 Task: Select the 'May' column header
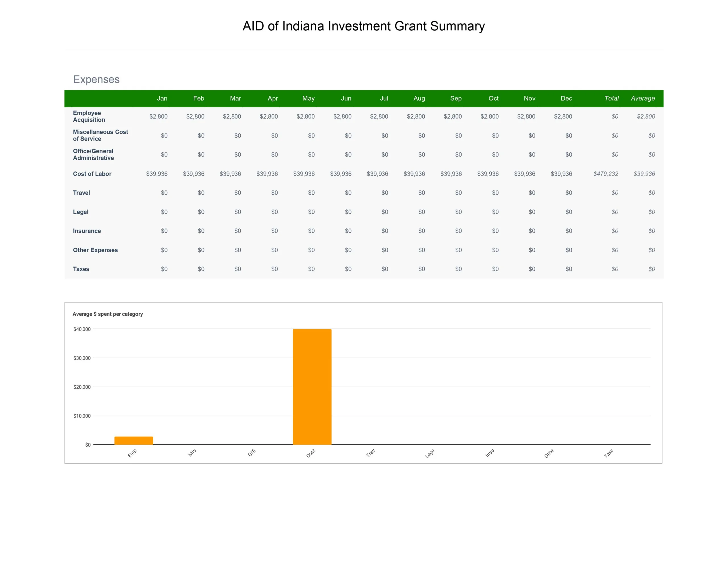click(x=308, y=98)
